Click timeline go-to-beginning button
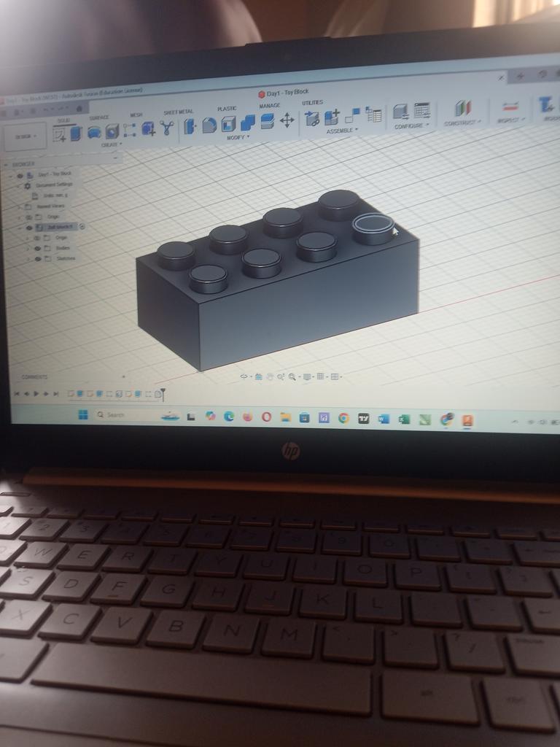The image size is (560, 747). (17, 394)
